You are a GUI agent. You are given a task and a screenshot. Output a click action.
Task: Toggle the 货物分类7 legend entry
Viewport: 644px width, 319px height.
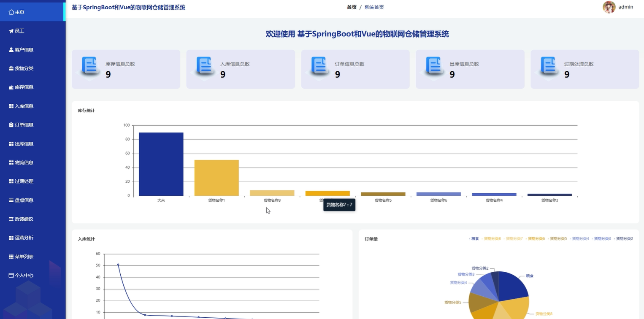[x=513, y=239]
